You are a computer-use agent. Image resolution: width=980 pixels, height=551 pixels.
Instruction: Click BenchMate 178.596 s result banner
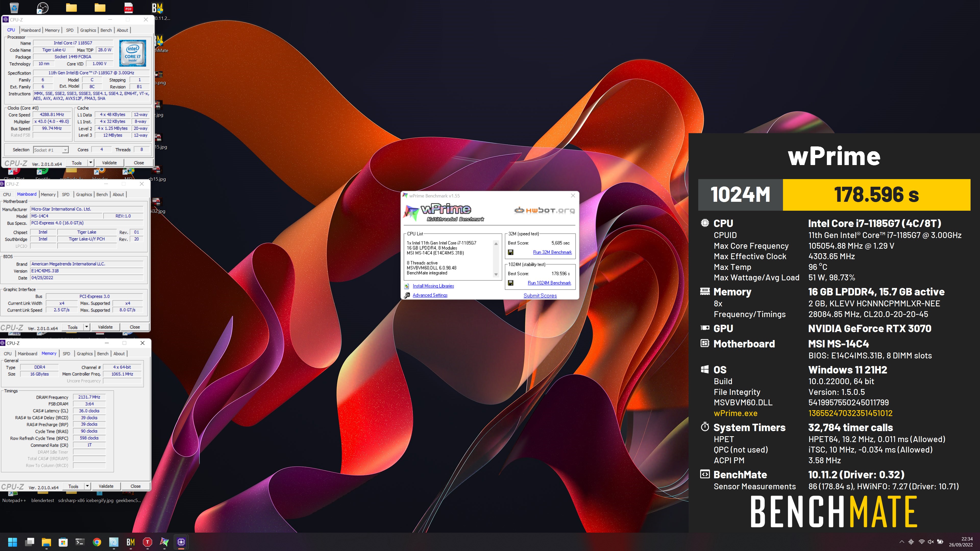[876, 195]
